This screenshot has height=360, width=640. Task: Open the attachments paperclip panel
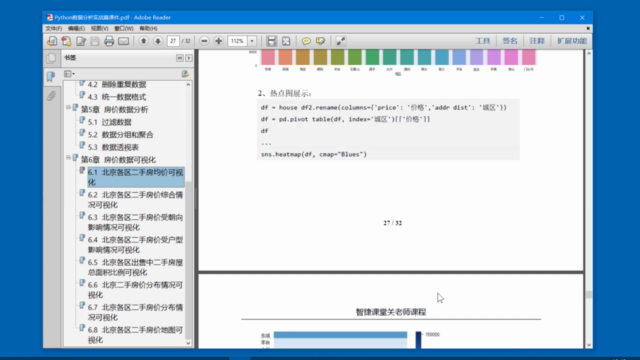[51, 96]
